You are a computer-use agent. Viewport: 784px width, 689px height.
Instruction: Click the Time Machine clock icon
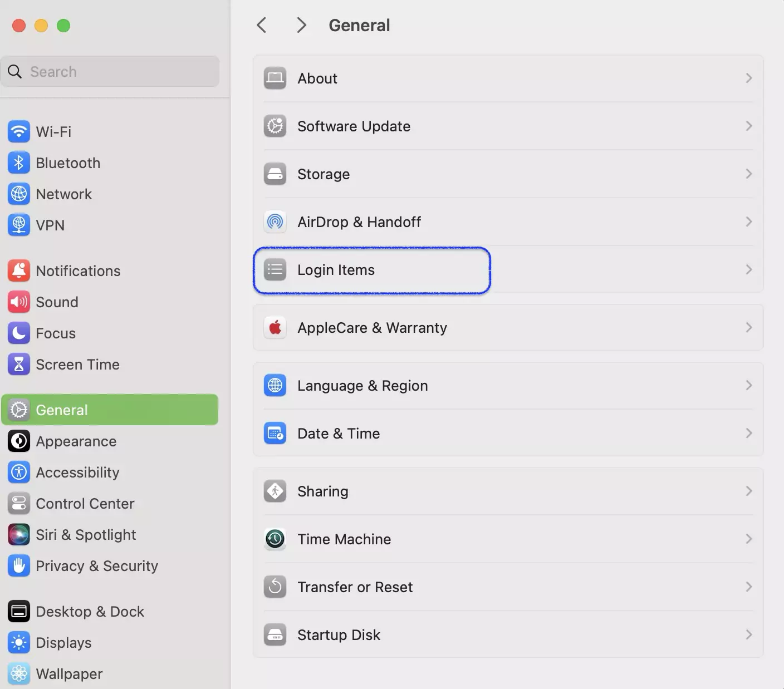click(275, 539)
